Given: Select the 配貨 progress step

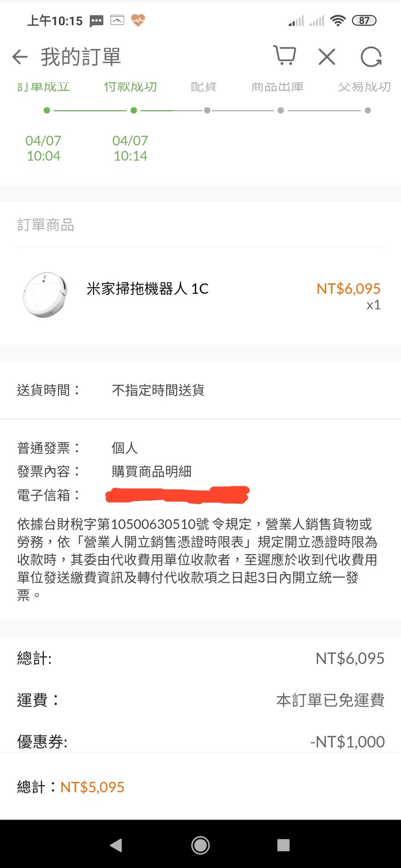Looking at the screenshot, I should pyautogui.click(x=204, y=87).
